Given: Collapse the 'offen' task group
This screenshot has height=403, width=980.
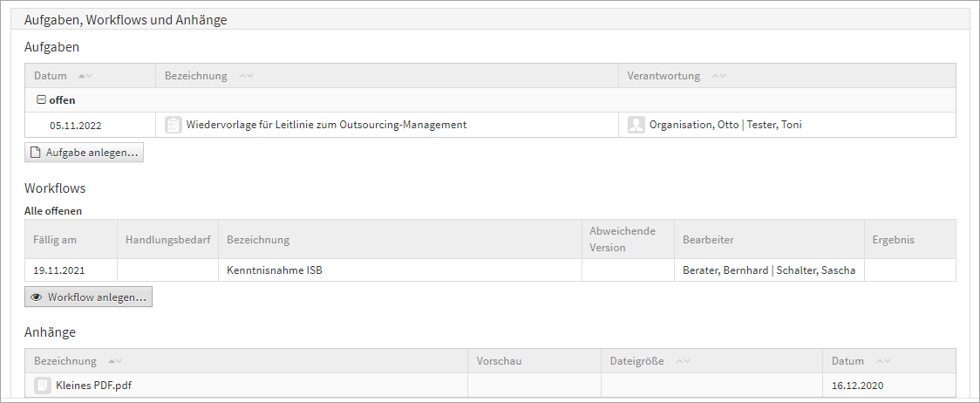Looking at the screenshot, I should (x=40, y=100).
